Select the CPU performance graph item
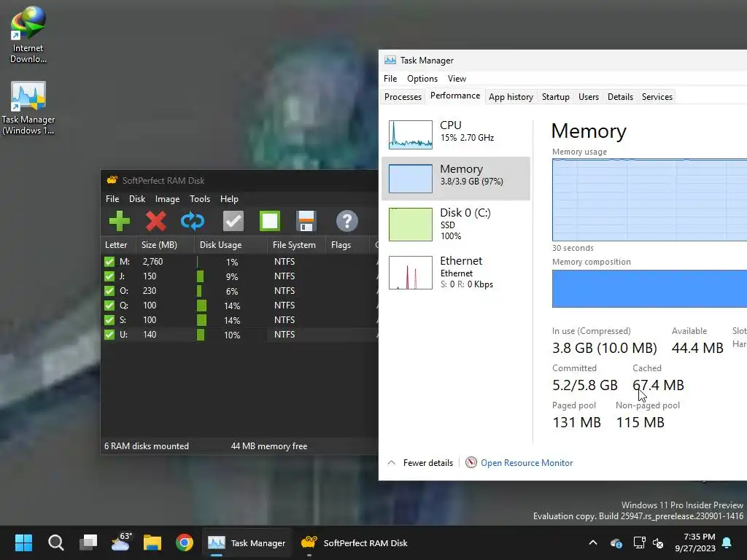The width and height of the screenshot is (747, 560). (x=456, y=134)
